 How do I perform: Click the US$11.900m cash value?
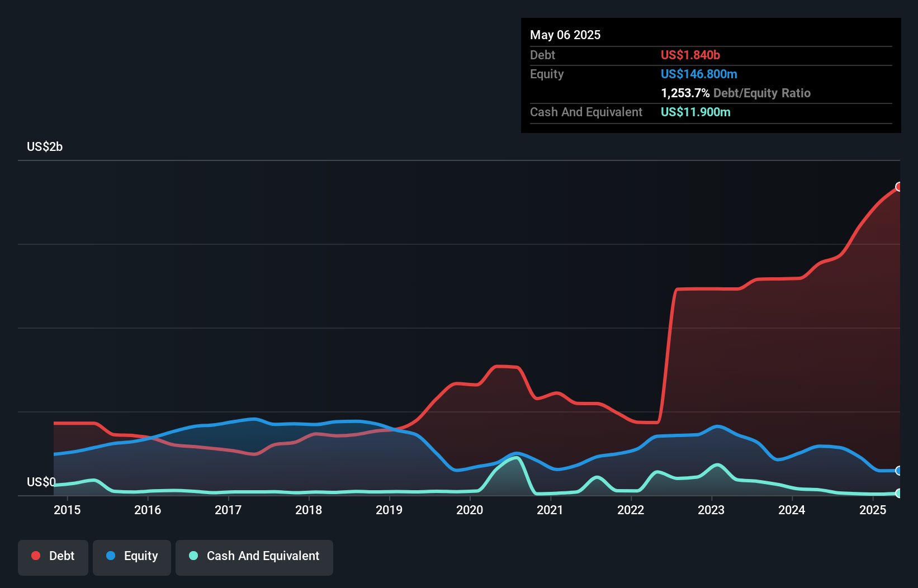tap(695, 112)
